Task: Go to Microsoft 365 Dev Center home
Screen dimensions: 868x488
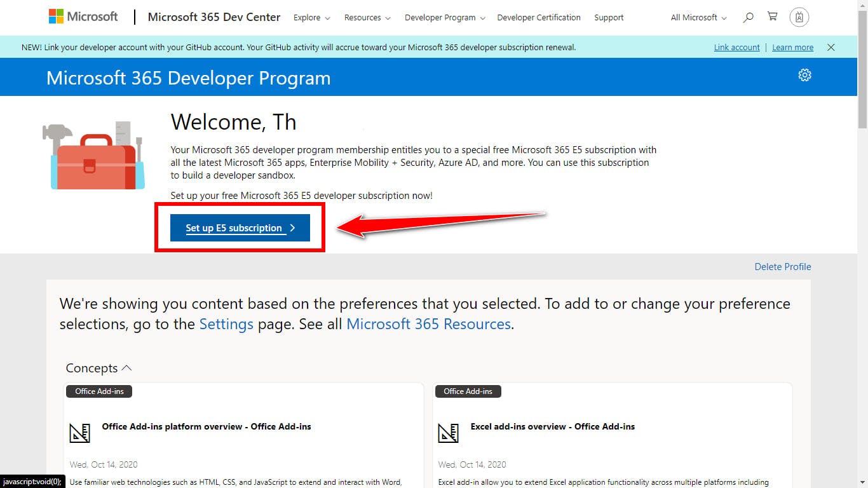Action: 214,17
